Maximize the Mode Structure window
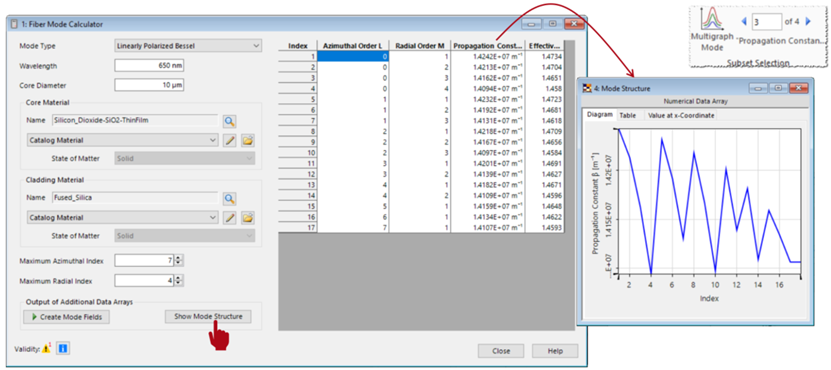The image size is (831, 370). click(x=777, y=89)
